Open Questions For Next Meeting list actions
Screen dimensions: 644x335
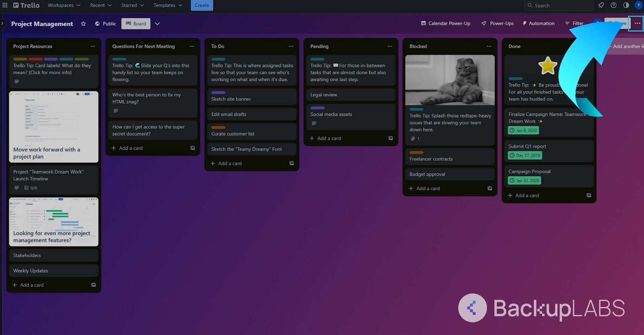192,46
